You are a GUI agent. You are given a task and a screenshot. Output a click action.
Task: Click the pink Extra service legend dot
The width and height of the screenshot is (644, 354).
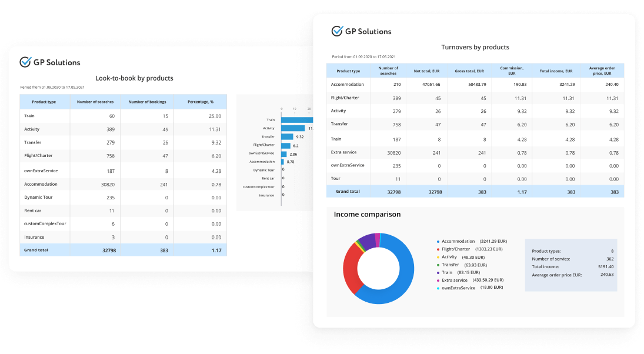(438, 280)
